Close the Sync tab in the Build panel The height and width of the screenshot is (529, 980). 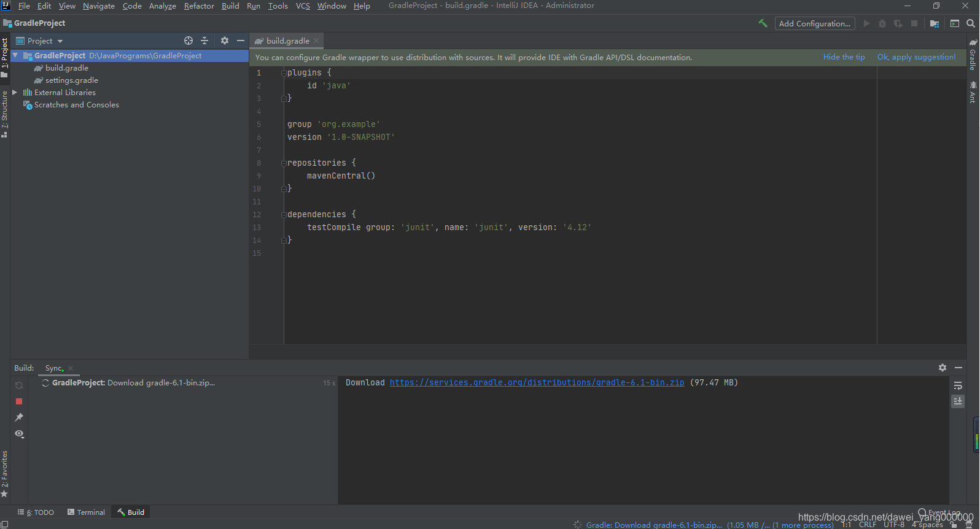pyautogui.click(x=71, y=368)
